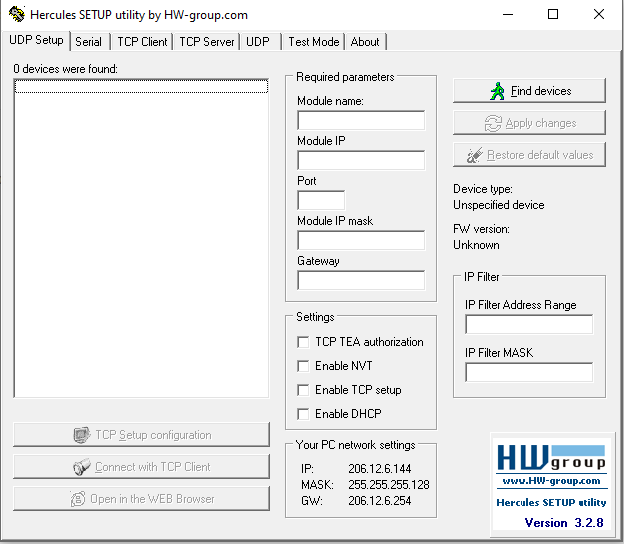Switch to the TCP Client tab
The height and width of the screenshot is (544, 624).
pyautogui.click(x=142, y=42)
